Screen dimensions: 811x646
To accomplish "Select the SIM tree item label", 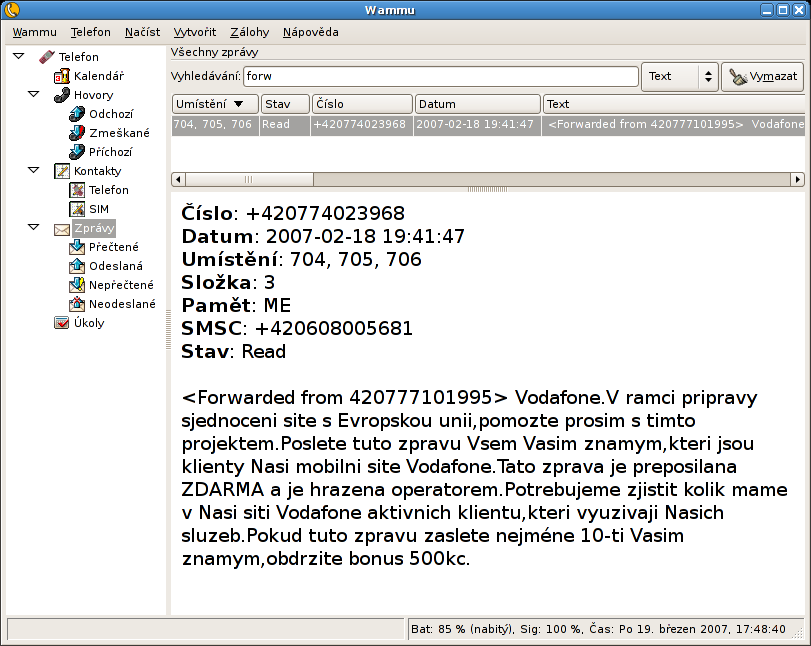I will pos(99,209).
